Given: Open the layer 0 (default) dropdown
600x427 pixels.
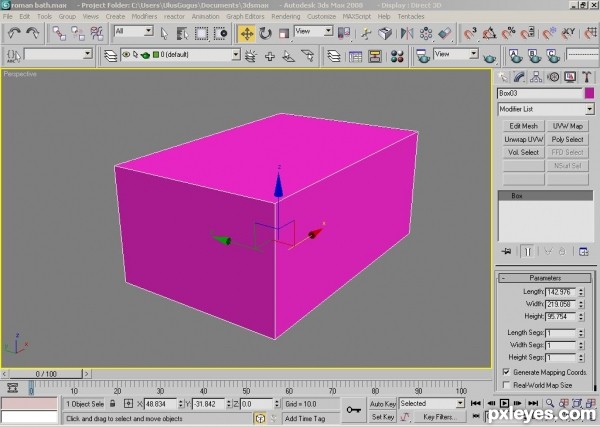Looking at the screenshot, I should 180,55.
